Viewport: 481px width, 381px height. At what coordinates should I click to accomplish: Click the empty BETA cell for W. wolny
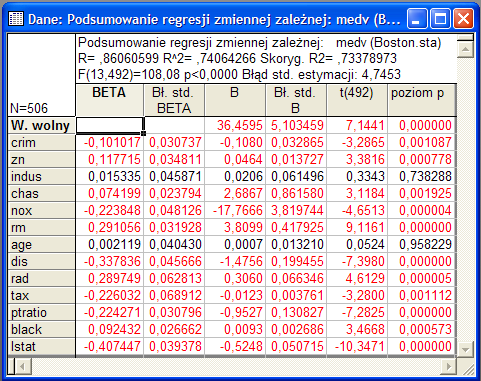tap(110, 125)
